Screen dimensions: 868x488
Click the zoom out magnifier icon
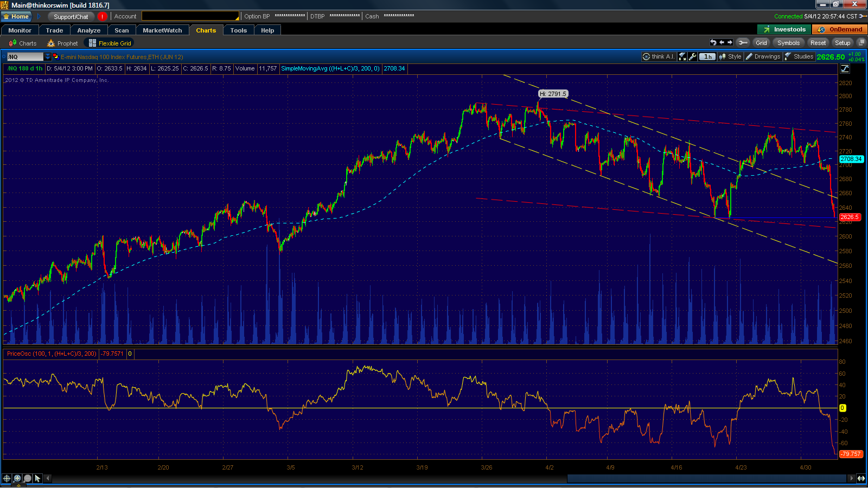coord(27,478)
